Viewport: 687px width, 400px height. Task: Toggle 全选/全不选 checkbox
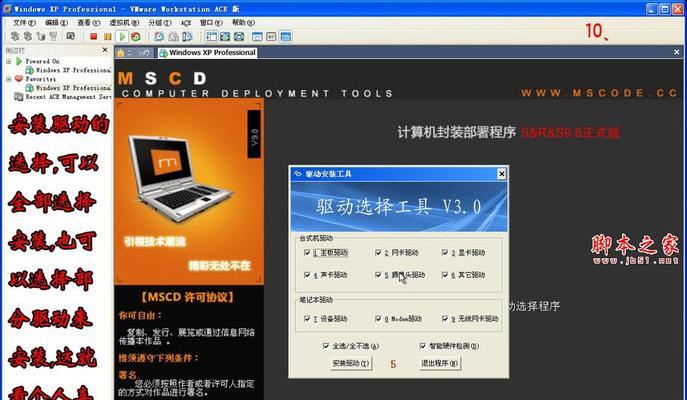point(326,346)
